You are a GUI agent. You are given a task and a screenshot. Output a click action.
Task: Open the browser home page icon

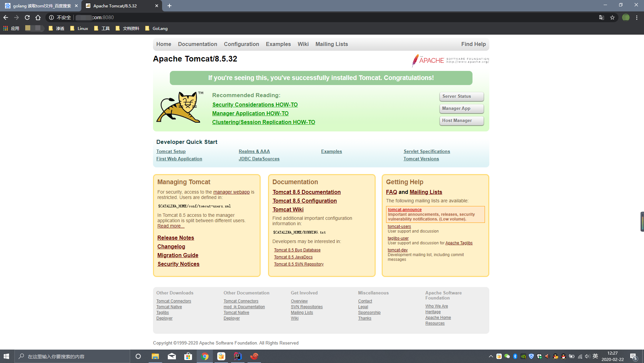pyautogui.click(x=38, y=17)
